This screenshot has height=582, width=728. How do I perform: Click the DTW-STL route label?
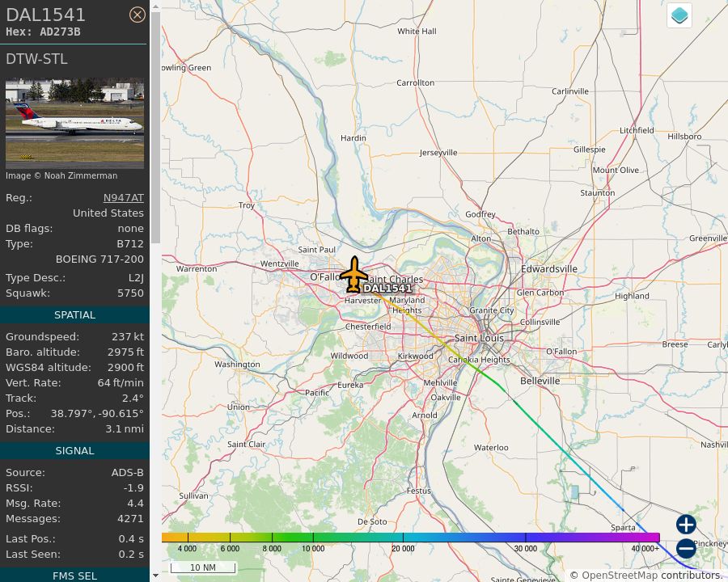36,58
